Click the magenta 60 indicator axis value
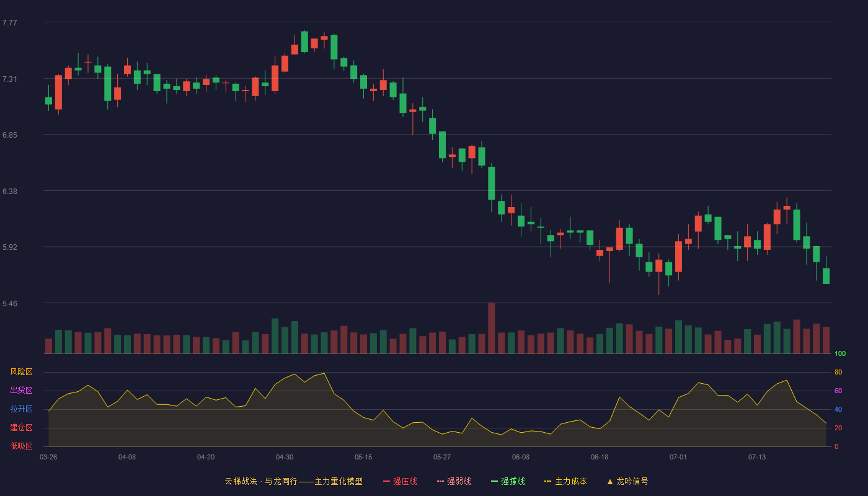The width and height of the screenshot is (868, 496). point(838,391)
